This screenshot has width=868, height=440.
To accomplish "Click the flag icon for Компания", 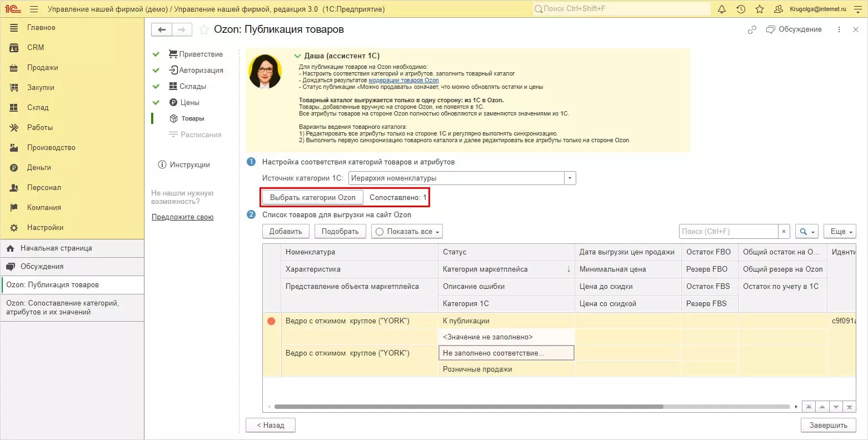I will tap(14, 208).
